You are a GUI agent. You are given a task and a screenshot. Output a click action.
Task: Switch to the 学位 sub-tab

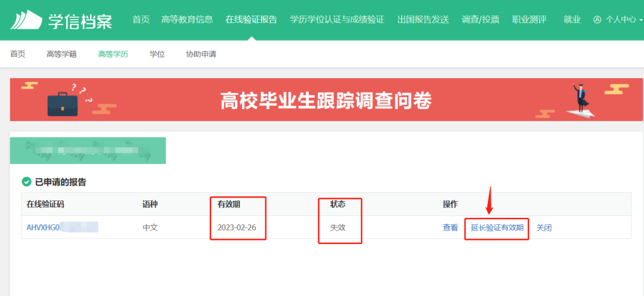(x=157, y=54)
